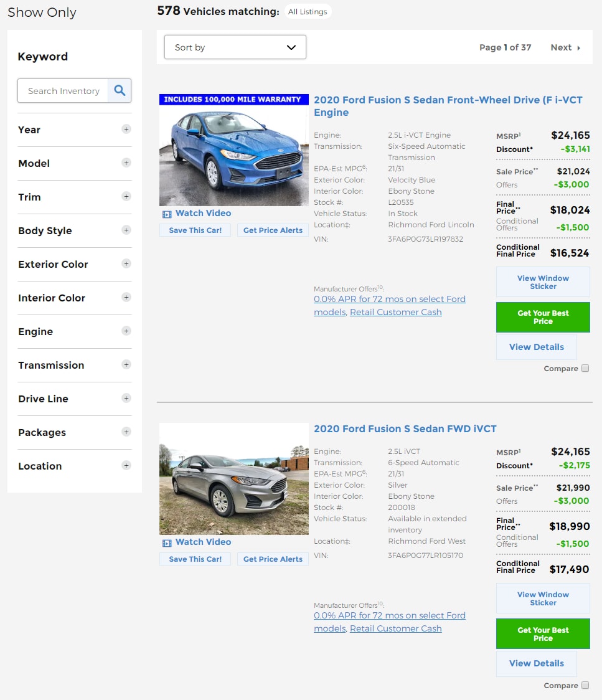Watch Video for the Silver Fusion
This screenshot has width=602, height=700.
(x=203, y=542)
